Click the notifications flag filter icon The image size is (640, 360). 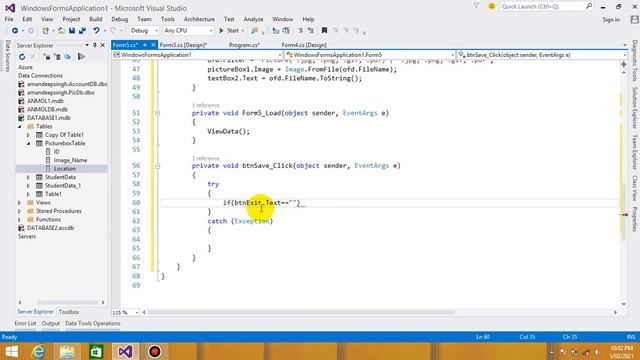click(x=476, y=6)
